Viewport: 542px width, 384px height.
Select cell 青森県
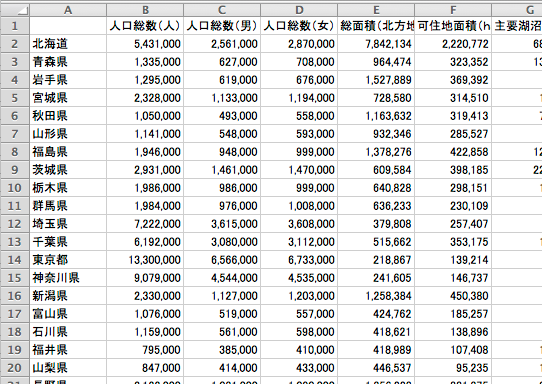pos(68,62)
